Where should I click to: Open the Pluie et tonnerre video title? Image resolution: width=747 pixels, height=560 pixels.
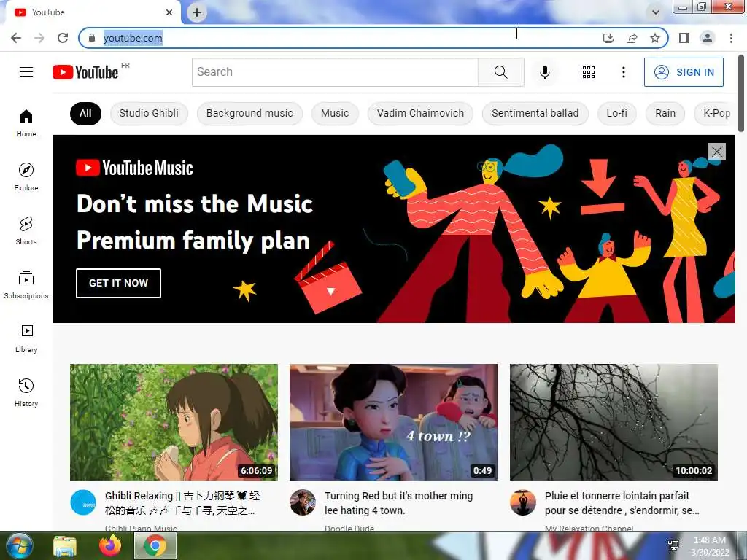(x=622, y=503)
